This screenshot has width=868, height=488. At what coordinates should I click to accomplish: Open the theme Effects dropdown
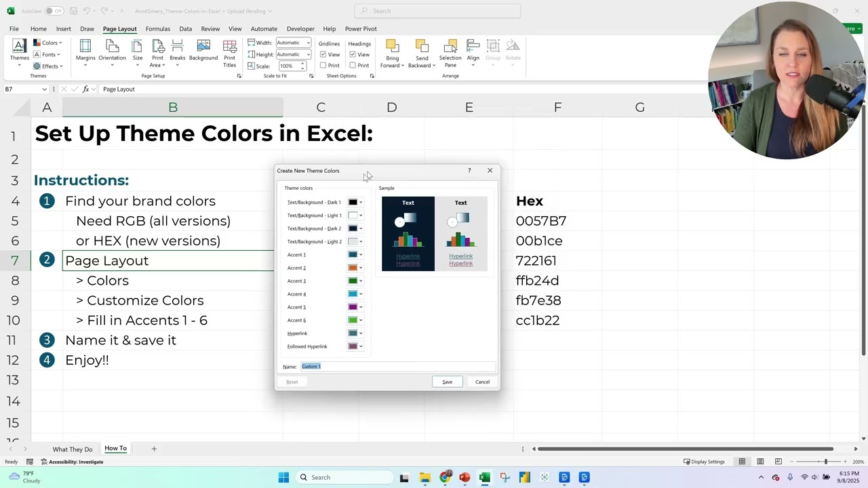48,66
